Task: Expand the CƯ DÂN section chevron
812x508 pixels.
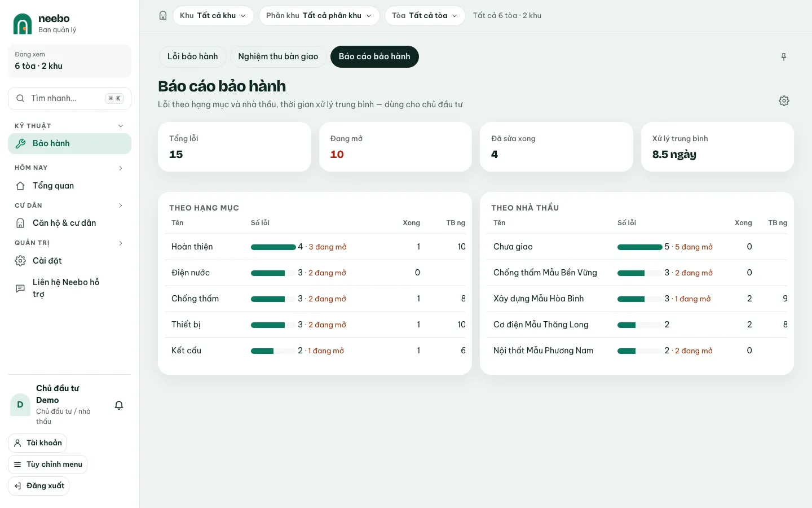Action: [x=121, y=205]
